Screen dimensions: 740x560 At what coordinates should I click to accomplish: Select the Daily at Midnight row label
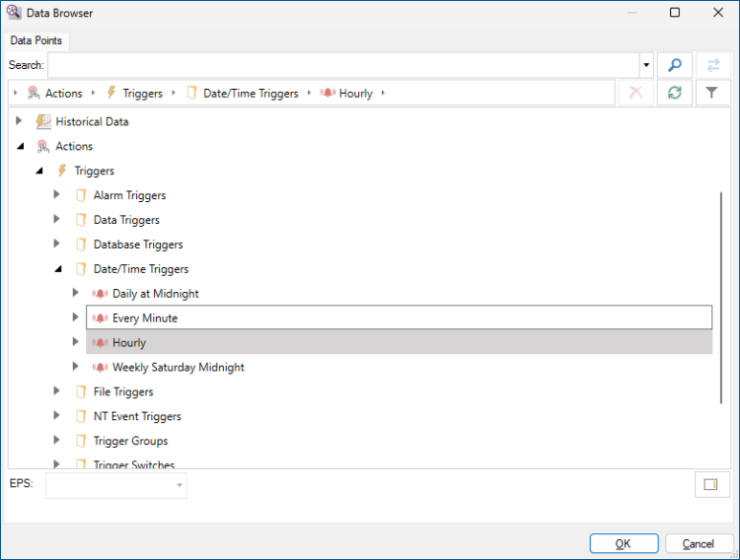pyautogui.click(x=155, y=294)
